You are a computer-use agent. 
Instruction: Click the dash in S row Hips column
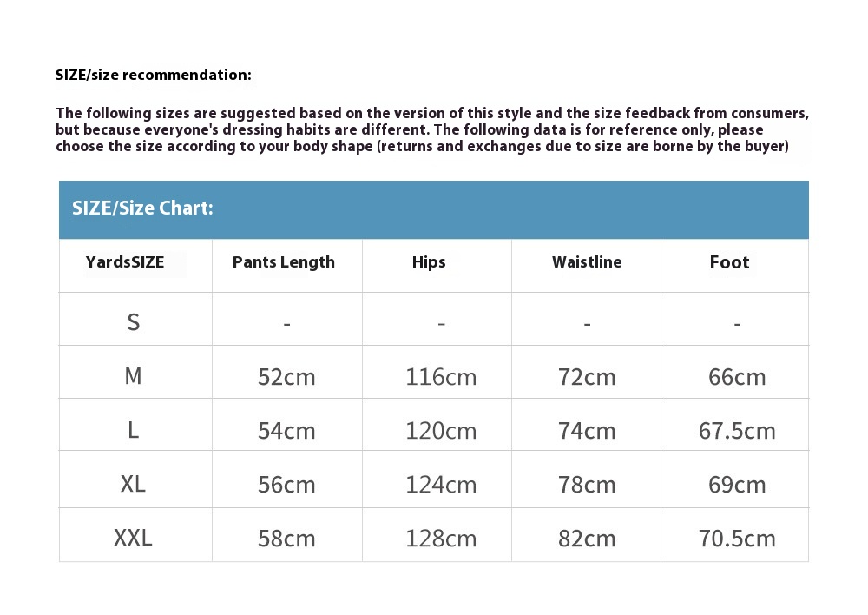tap(441, 324)
